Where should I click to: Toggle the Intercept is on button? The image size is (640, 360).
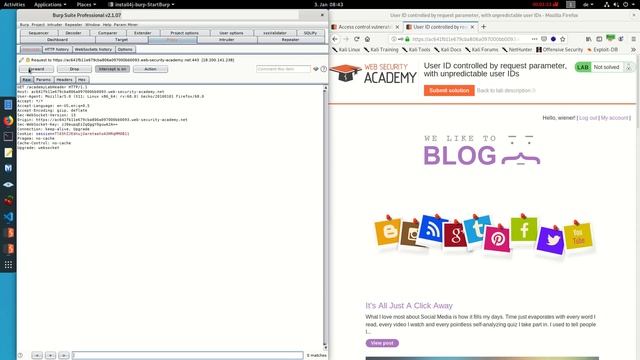pos(112,69)
